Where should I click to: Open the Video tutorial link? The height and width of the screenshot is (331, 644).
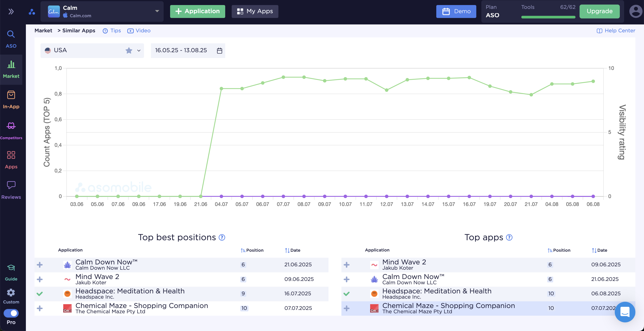(139, 30)
